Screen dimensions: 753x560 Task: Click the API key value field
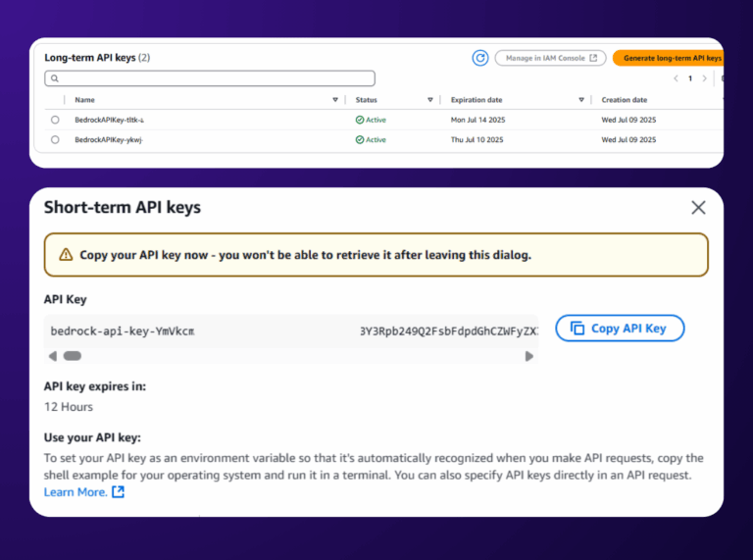pyautogui.click(x=291, y=331)
